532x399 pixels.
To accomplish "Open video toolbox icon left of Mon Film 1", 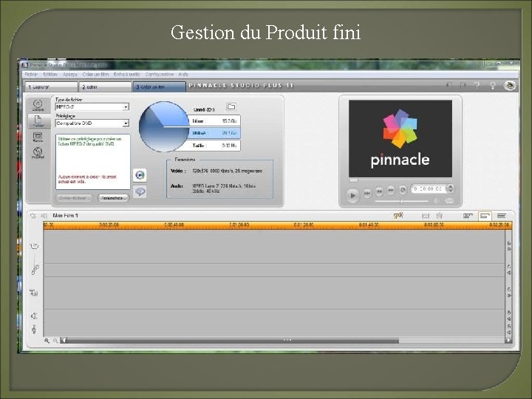I will tap(33, 216).
